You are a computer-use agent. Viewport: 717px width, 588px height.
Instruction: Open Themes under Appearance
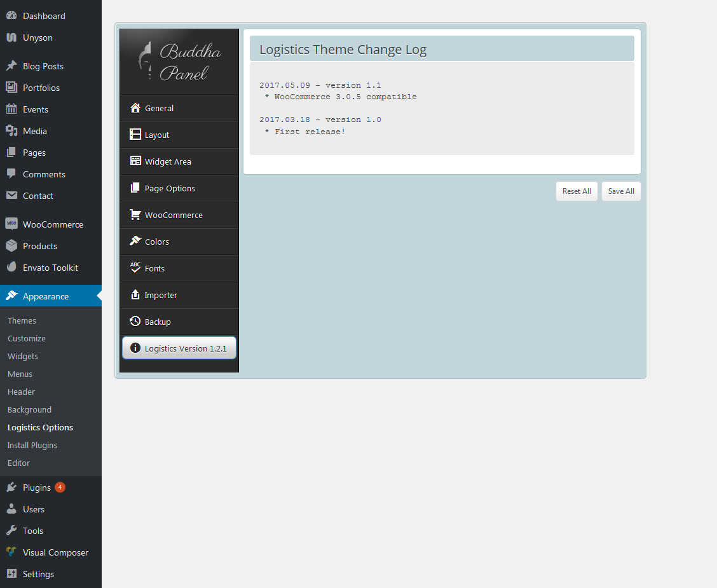point(22,320)
